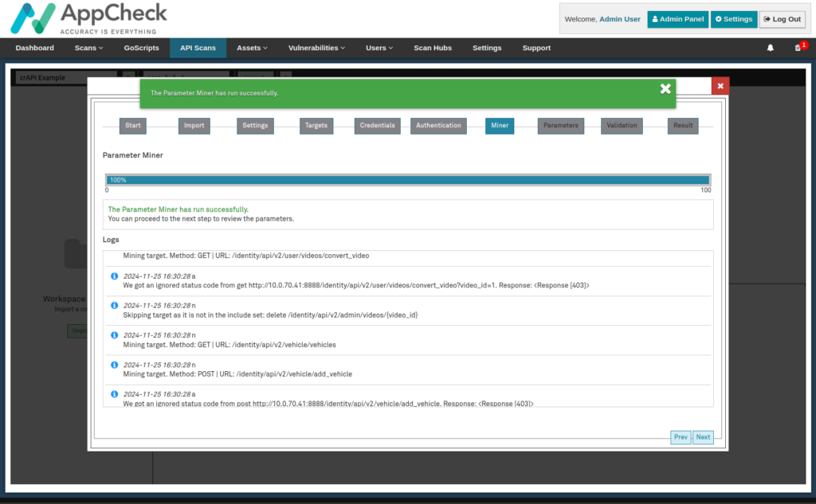
Task: Open the trash icon with red badge
Action: pyautogui.click(x=798, y=48)
